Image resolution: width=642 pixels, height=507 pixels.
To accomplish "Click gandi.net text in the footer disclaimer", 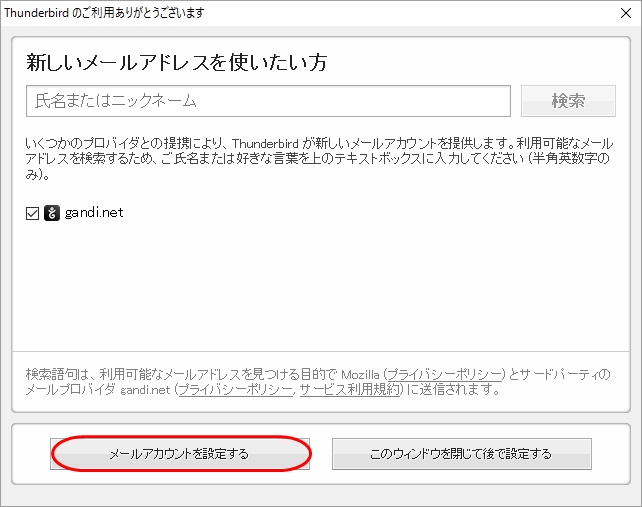I will pyautogui.click(x=144, y=390).
